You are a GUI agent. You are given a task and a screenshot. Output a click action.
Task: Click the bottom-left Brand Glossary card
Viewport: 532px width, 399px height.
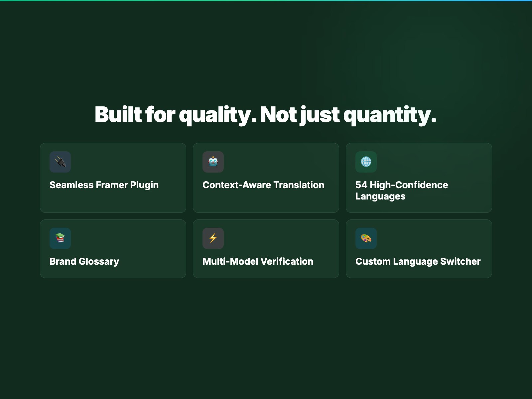point(113,248)
